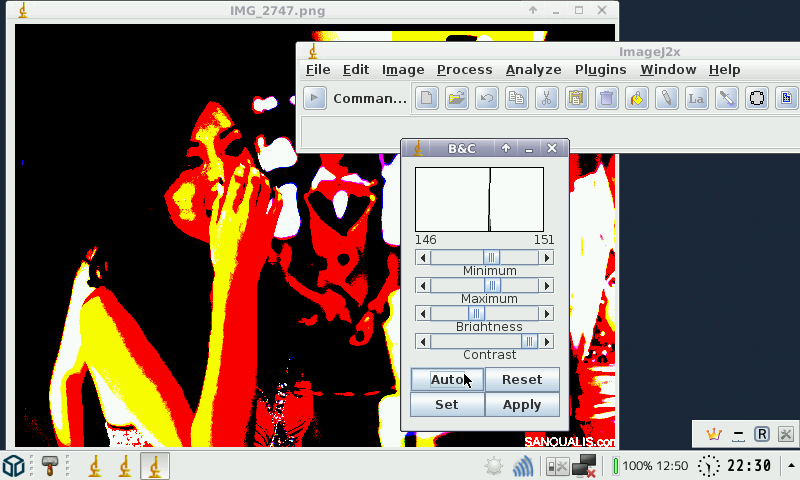Click the battery 100% 12:50 indicator
Screen dimensions: 800x480
pyautogui.click(x=650, y=466)
